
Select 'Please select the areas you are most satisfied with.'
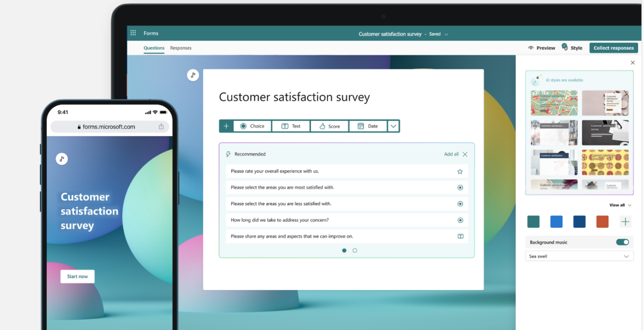coord(347,188)
